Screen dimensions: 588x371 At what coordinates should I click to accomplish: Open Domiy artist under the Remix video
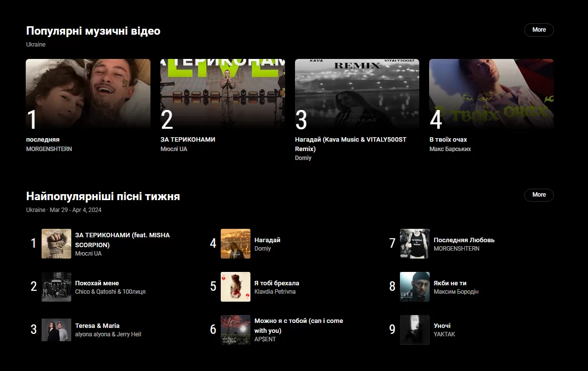[303, 158]
